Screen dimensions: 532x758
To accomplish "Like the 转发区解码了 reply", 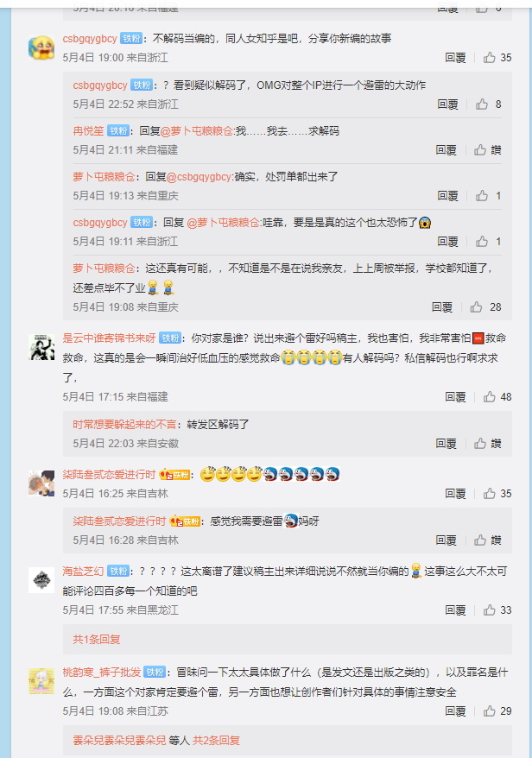I will [x=487, y=443].
